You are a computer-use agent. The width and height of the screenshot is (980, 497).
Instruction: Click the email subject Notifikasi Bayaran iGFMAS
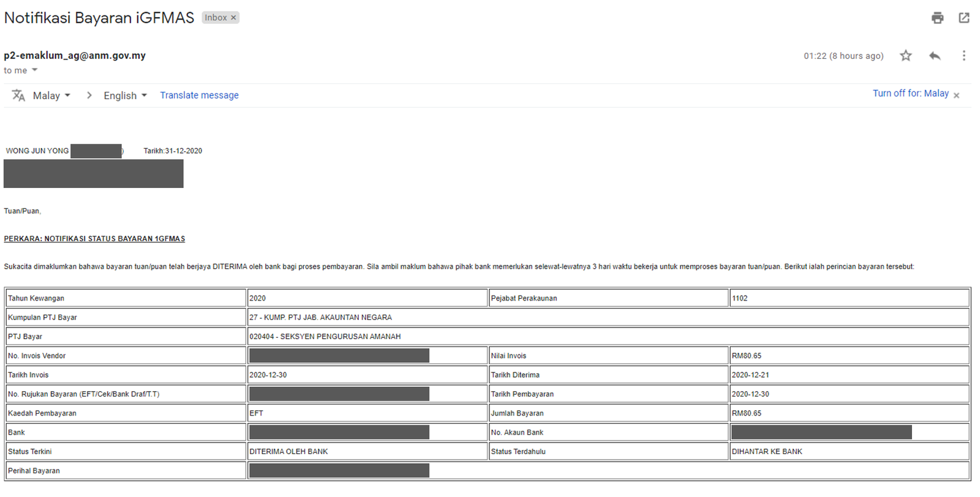(x=99, y=18)
